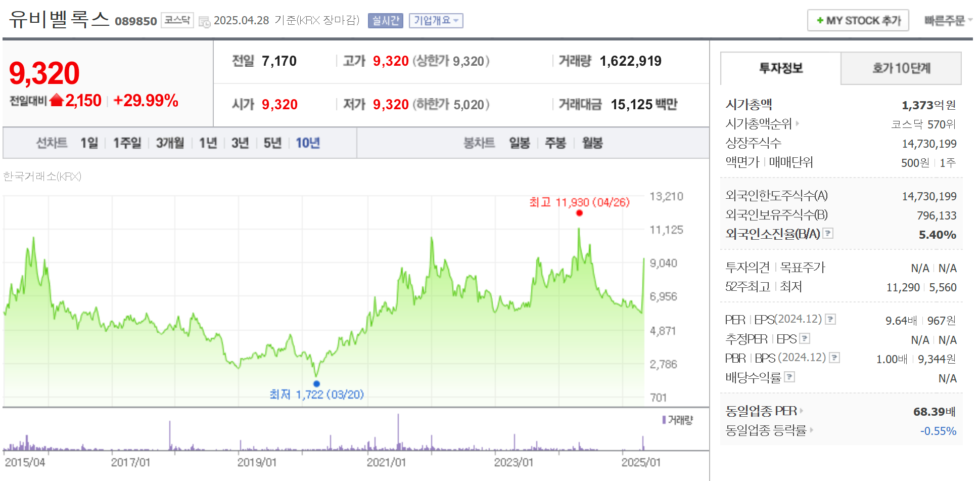Click the x-axis label 2021/01
This screenshot has height=481, width=980.
pos(386,462)
